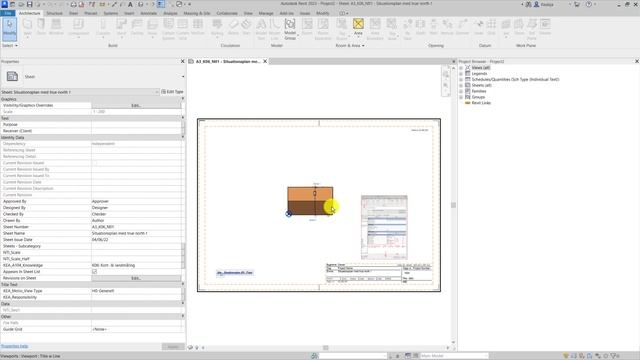Open the Select panel dropdown
The width and height of the screenshot is (640, 360).
[x=9, y=45]
